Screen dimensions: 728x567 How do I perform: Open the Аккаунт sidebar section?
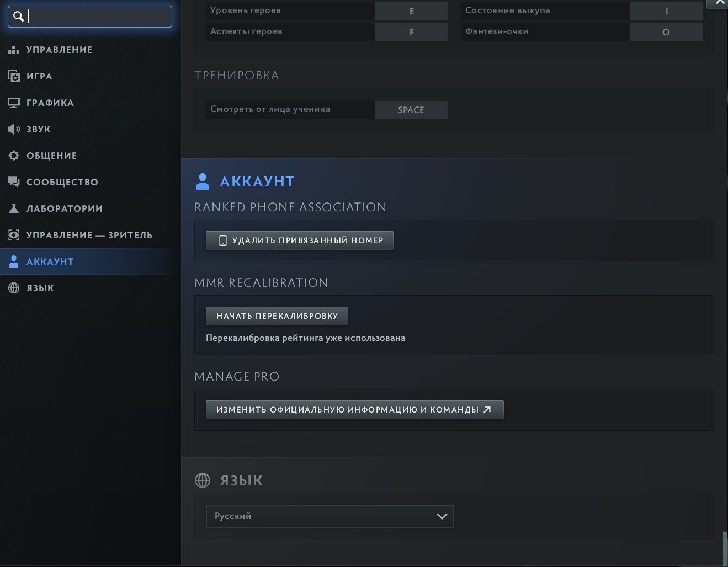(x=50, y=261)
